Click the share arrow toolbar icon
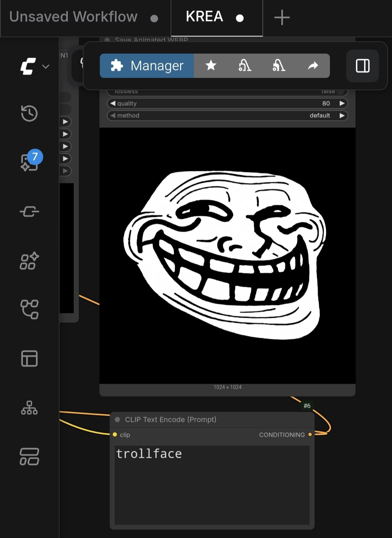 tap(313, 66)
